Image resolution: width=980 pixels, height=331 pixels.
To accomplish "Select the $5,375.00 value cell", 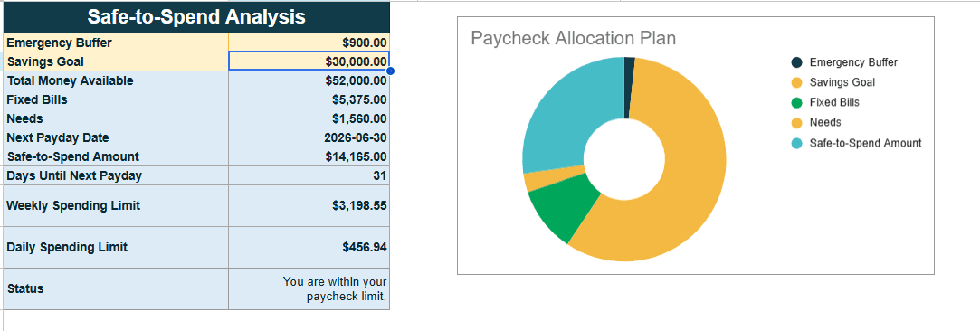I will point(309,99).
